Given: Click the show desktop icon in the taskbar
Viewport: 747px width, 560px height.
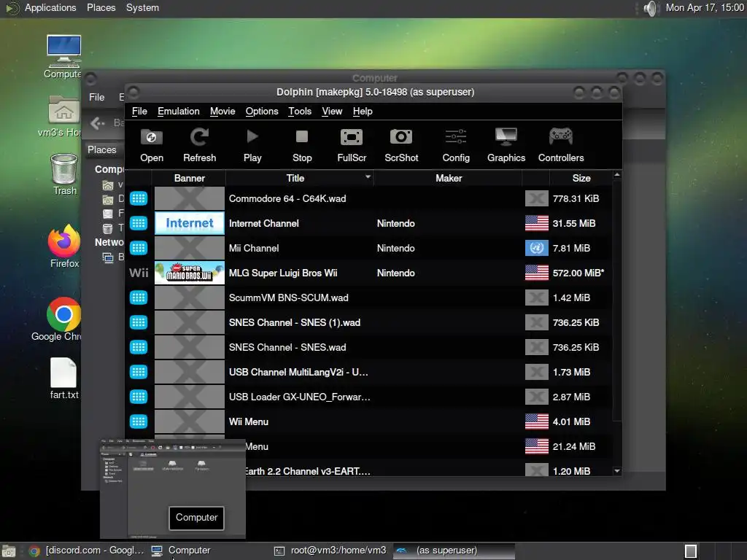Looking at the screenshot, I should [9, 551].
